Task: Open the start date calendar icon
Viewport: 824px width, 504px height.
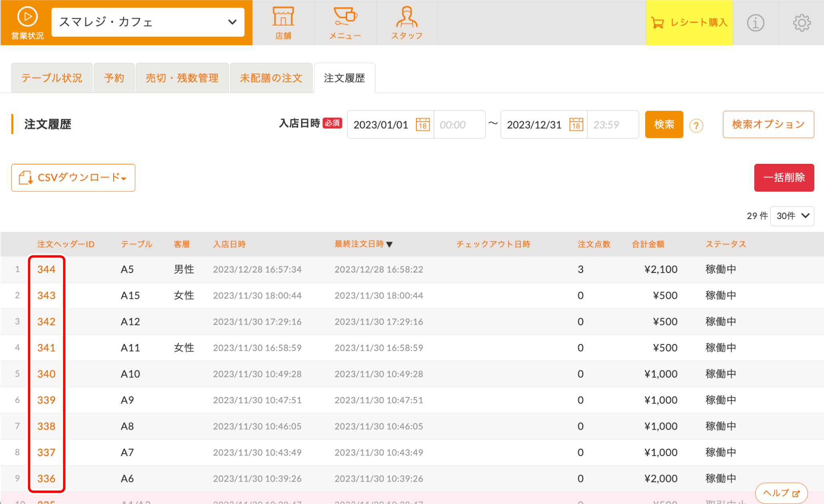Action: pos(423,125)
